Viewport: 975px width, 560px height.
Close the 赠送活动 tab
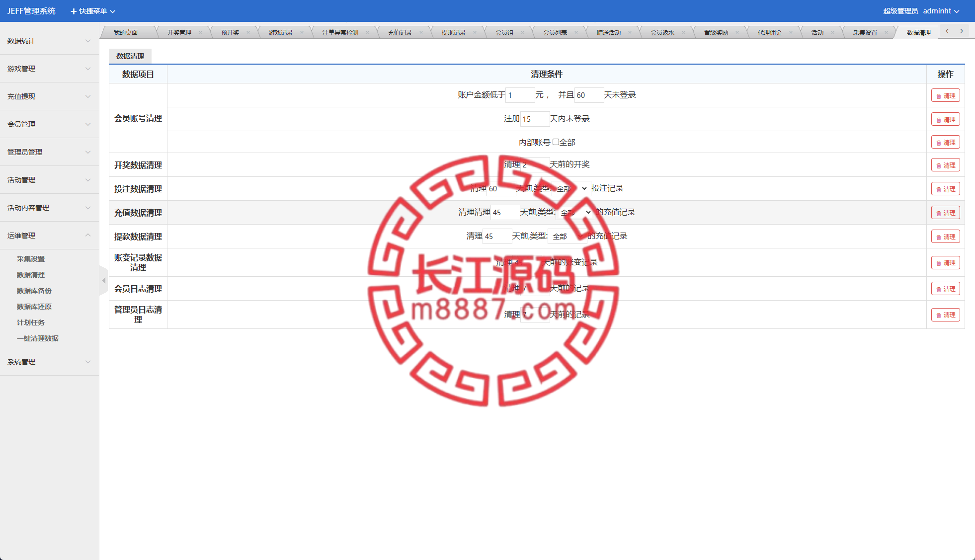[630, 33]
